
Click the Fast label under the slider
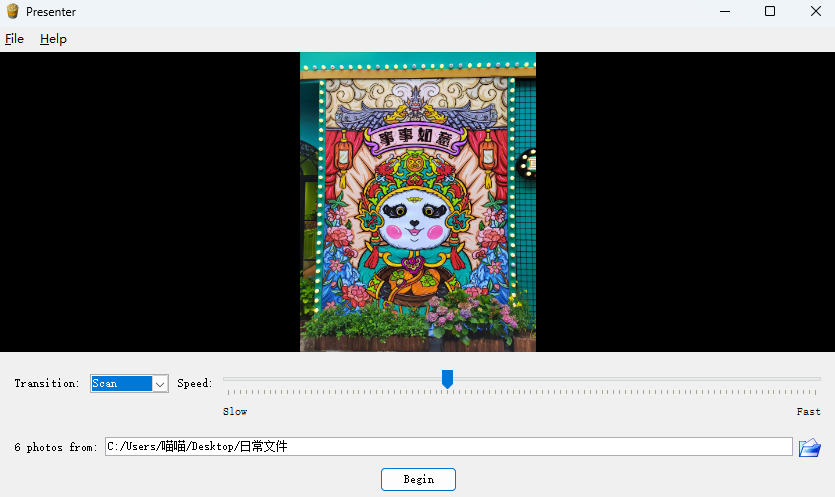click(x=808, y=411)
